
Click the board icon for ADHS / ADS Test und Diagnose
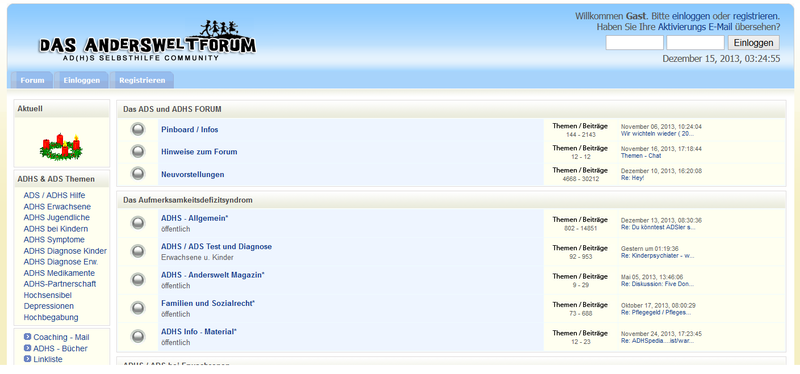click(x=138, y=252)
